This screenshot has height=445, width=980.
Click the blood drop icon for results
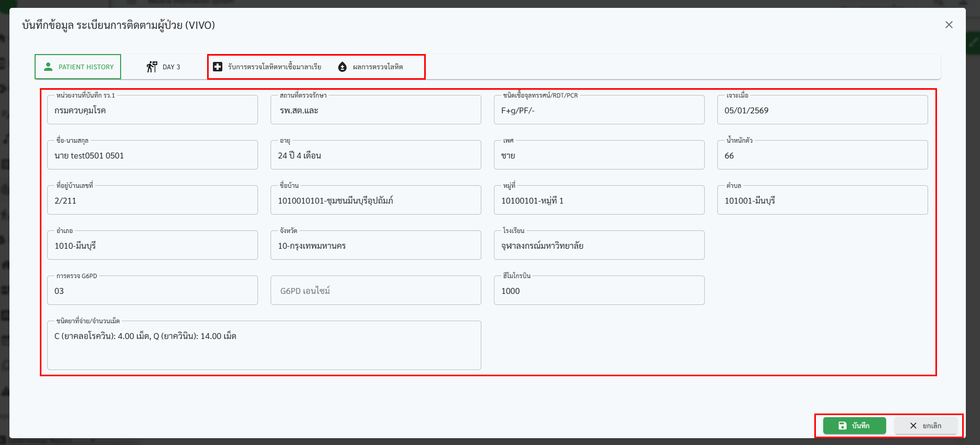point(342,67)
